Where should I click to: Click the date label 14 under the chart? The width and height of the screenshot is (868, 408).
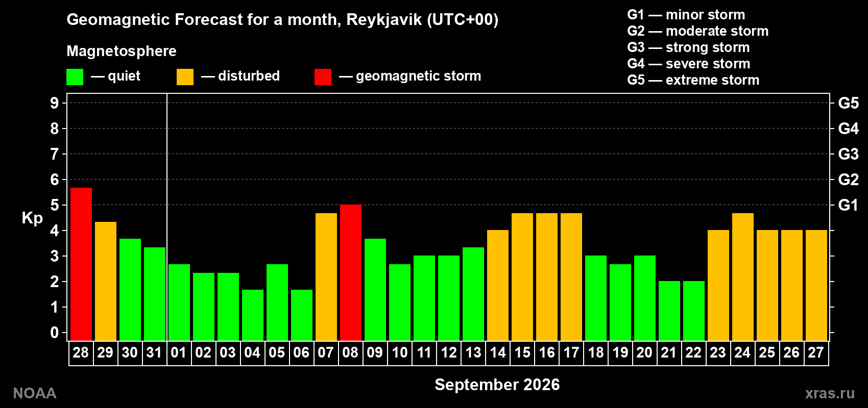click(x=498, y=352)
